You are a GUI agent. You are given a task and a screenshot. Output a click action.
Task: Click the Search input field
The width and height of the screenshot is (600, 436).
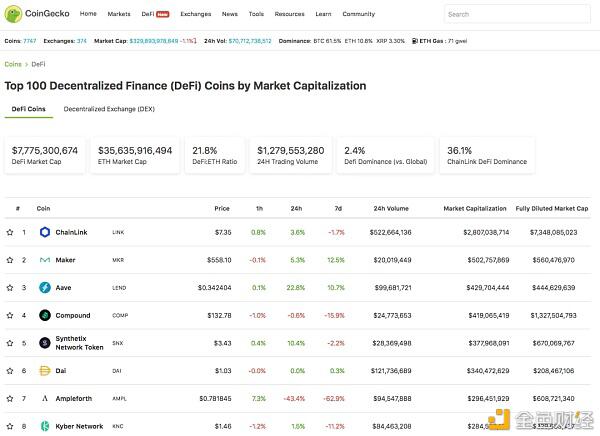[517, 14]
